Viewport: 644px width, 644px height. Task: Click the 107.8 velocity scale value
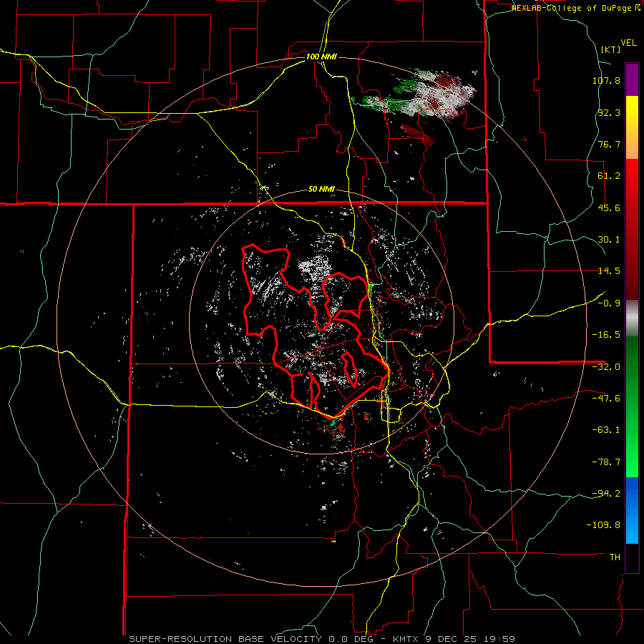coord(606,80)
